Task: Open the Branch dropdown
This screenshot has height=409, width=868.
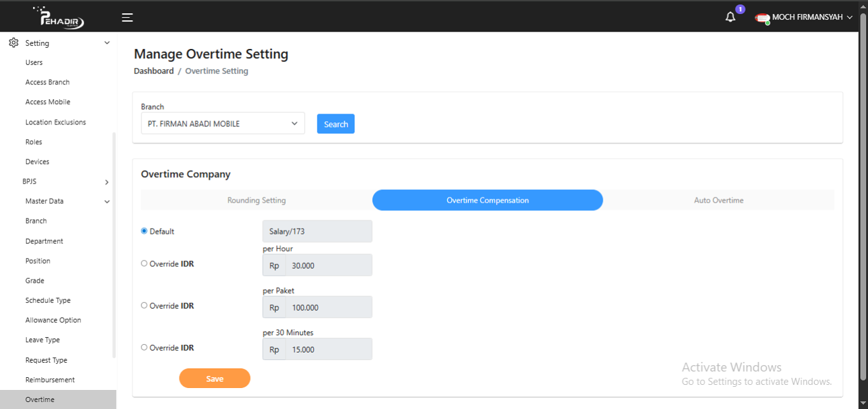Action: [x=223, y=124]
